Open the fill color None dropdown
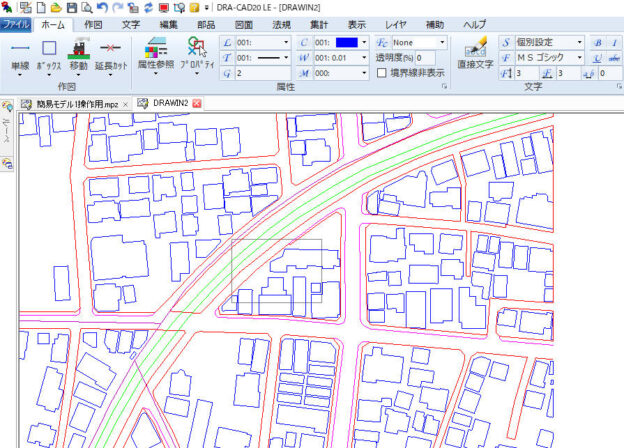This screenshot has width=624, height=448. (442, 42)
